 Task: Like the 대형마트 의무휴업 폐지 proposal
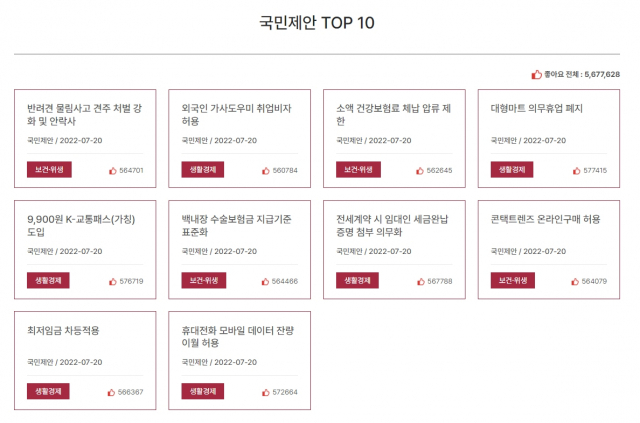576,171
